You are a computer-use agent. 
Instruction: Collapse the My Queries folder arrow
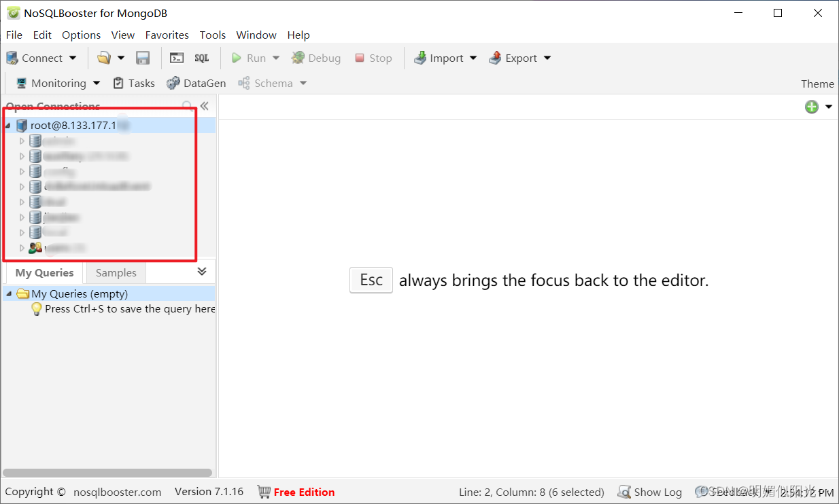pyautogui.click(x=8, y=293)
